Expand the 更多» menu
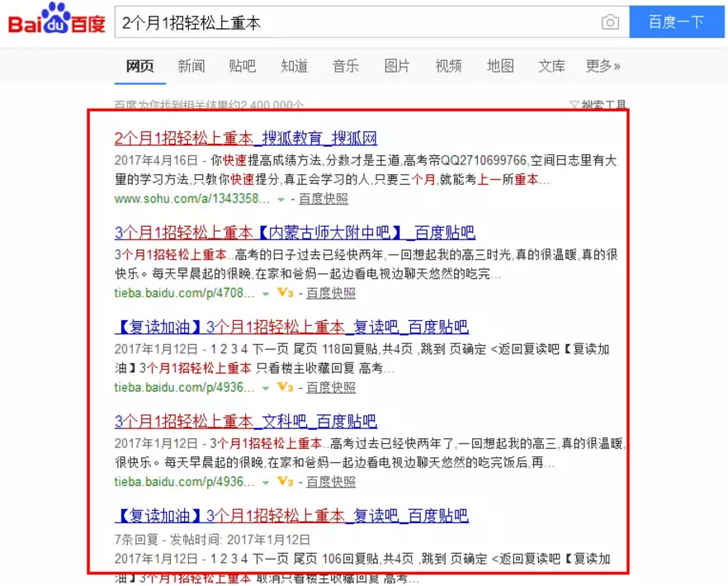 (603, 66)
